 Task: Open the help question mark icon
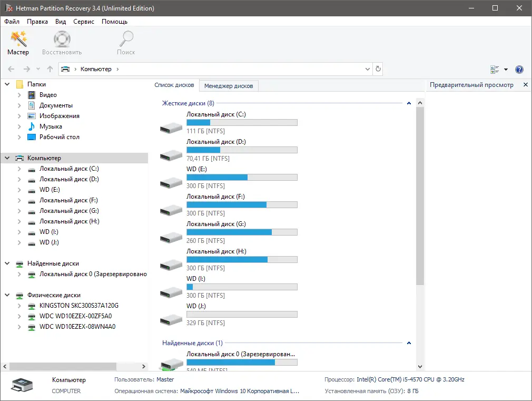(519, 69)
